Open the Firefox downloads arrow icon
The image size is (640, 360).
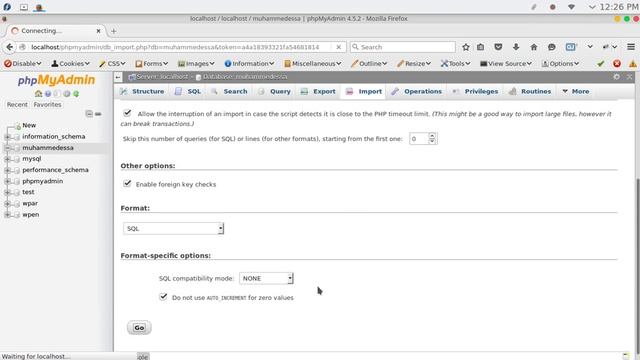pos(516,47)
